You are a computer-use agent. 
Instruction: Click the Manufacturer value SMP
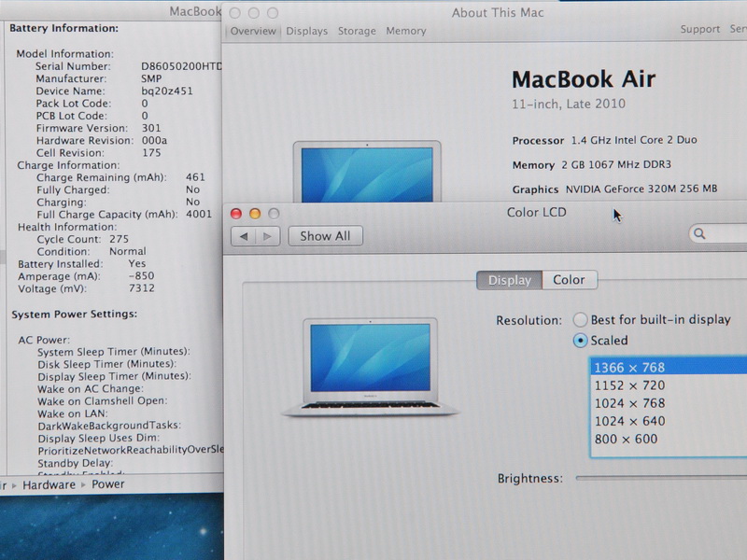(x=151, y=78)
